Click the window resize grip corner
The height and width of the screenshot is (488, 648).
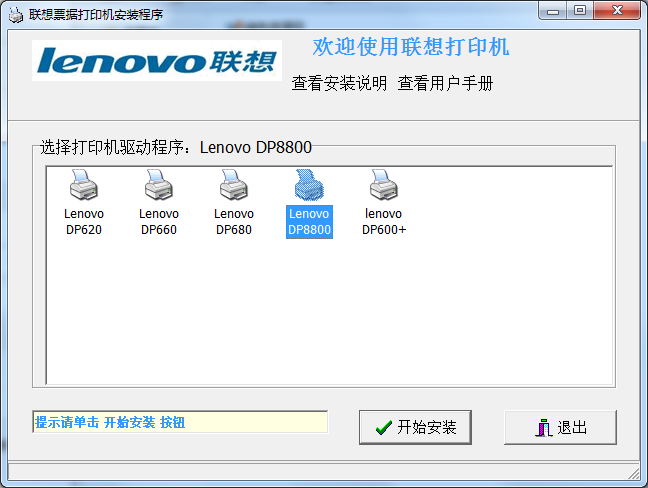[634, 473]
